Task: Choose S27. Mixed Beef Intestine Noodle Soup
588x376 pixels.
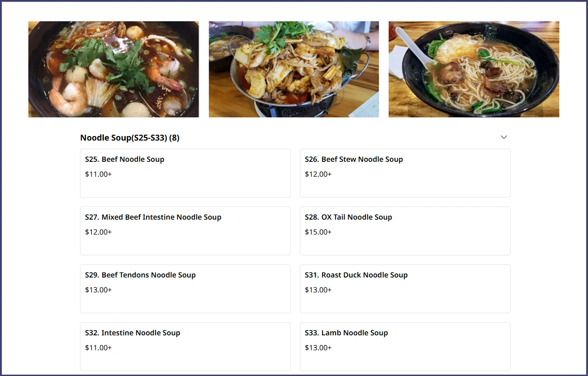Action: (x=185, y=231)
